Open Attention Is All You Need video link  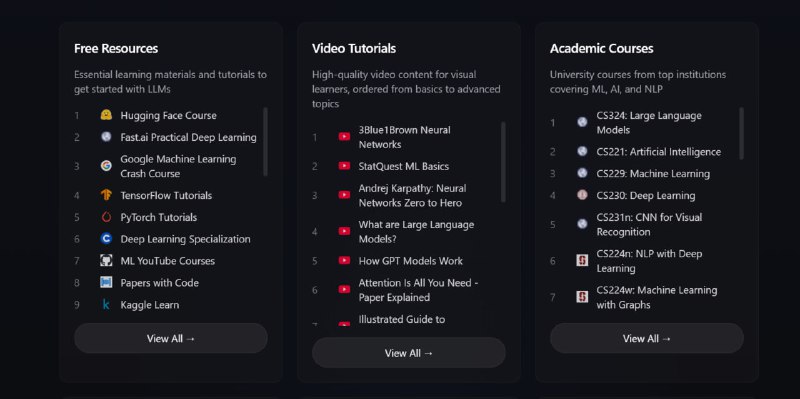418,290
